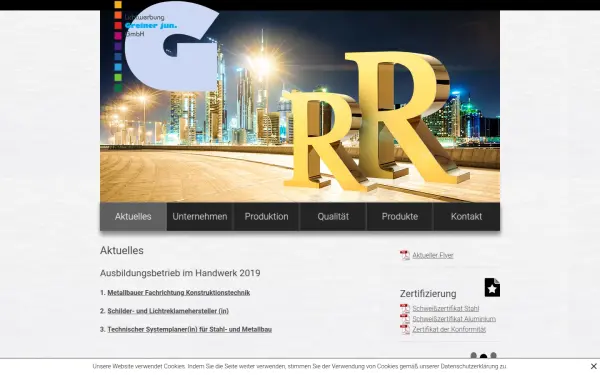Open Zertifikat der Konformität link

[449, 329]
